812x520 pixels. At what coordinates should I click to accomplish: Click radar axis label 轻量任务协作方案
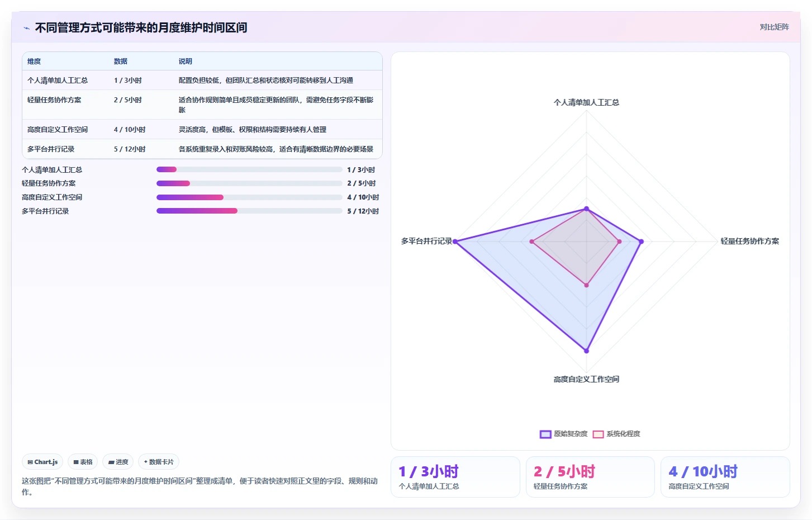point(749,242)
